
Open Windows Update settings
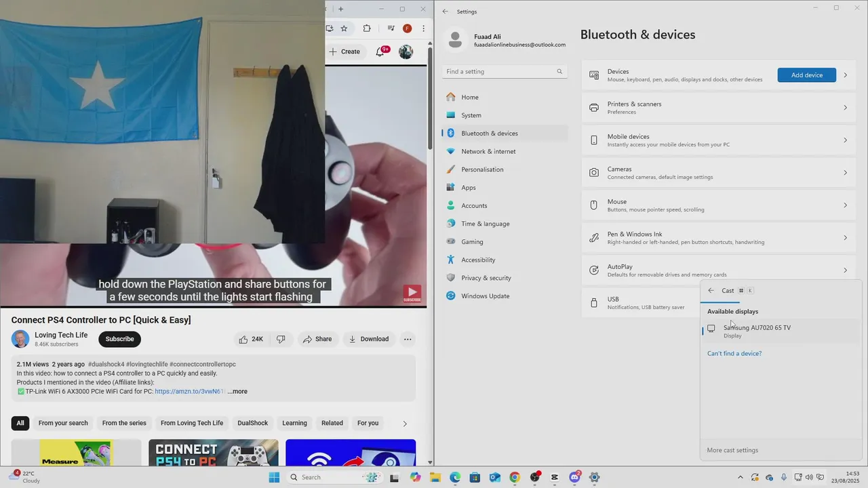point(505,296)
